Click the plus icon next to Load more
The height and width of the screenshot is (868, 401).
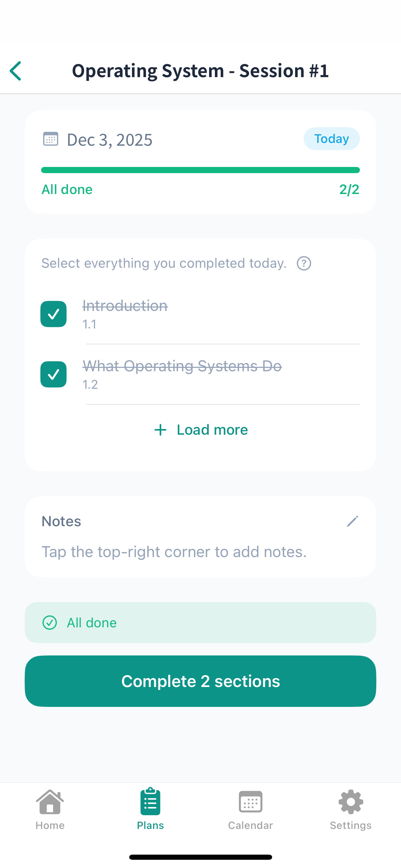(x=160, y=430)
